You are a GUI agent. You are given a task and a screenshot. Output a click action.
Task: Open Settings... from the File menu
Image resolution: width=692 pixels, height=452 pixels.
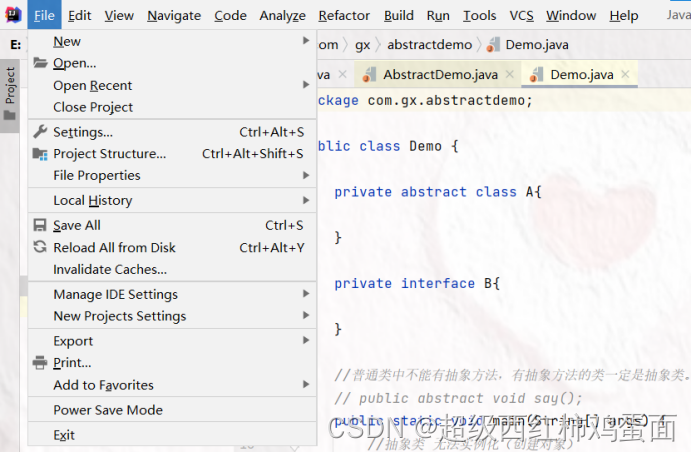[x=172, y=132]
